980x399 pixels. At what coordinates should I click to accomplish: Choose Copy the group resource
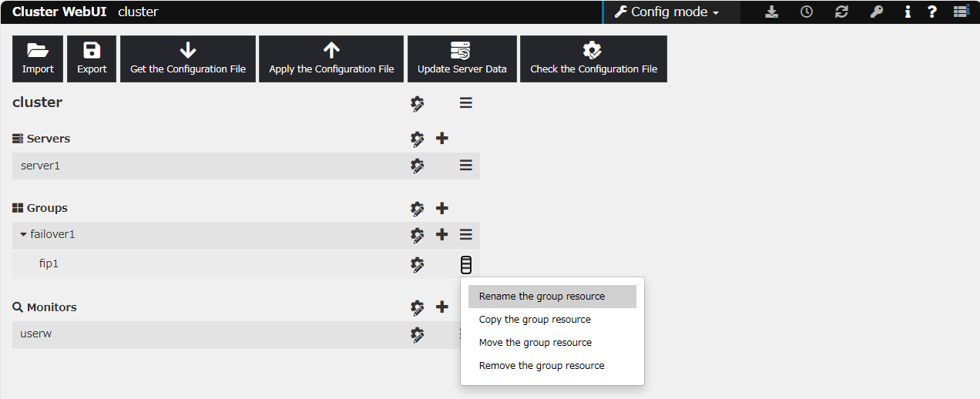pyautogui.click(x=535, y=320)
